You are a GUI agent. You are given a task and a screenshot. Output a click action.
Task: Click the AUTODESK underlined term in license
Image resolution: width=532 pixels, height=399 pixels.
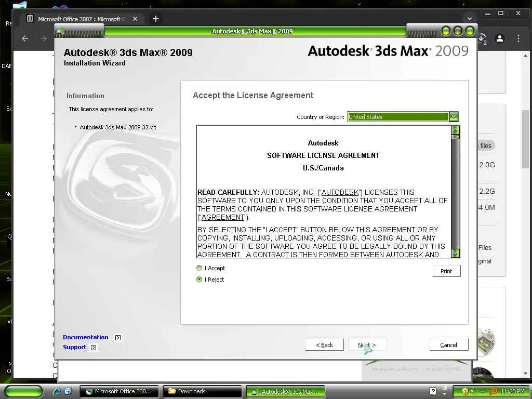pyautogui.click(x=340, y=192)
